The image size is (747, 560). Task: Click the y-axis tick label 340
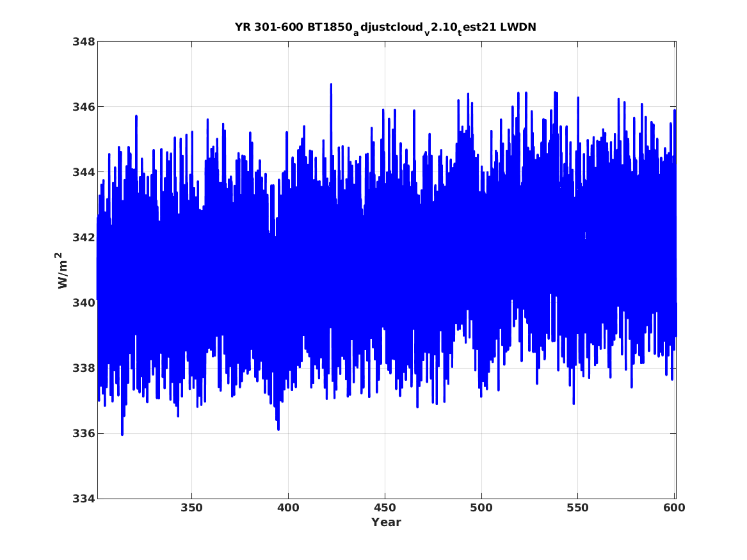tap(83, 303)
